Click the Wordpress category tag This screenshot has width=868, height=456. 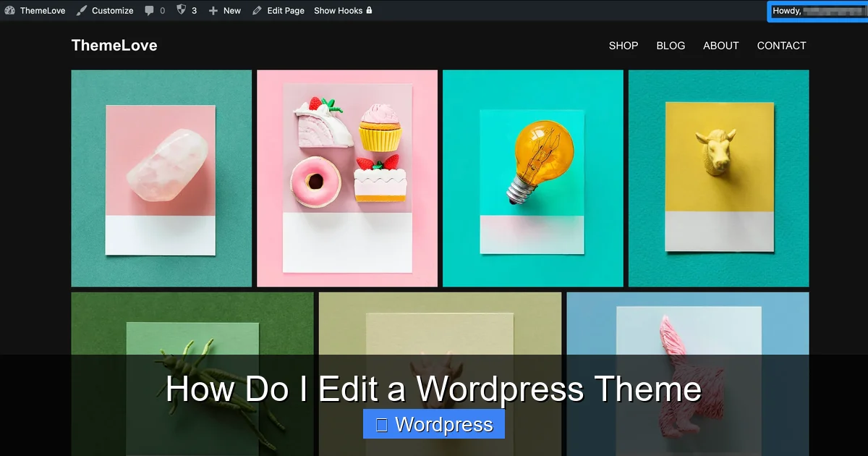pyautogui.click(x=433, y=424)
